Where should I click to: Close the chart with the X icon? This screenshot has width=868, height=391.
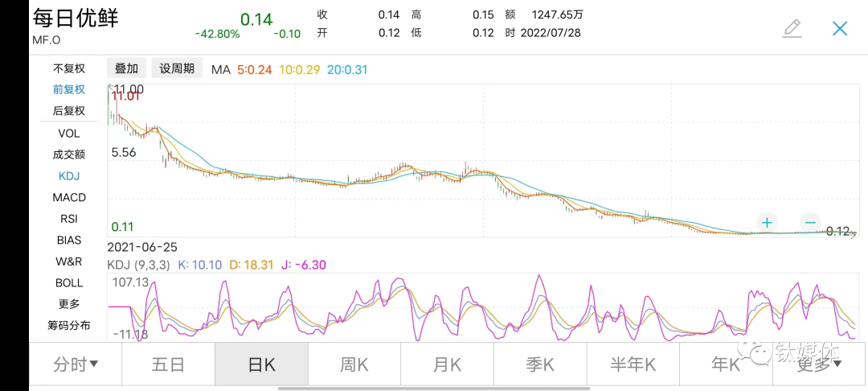point(840,29)
